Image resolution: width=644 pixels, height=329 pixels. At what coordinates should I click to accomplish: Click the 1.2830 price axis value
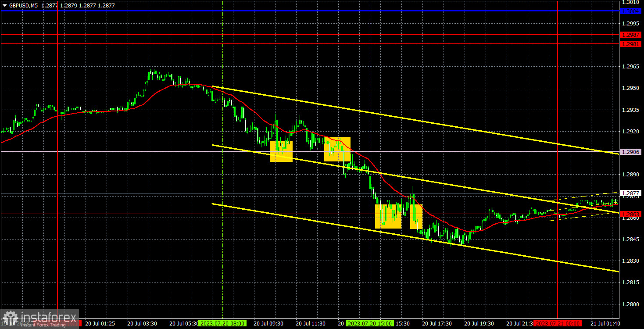pyautogui.click(x=631, y=261)
